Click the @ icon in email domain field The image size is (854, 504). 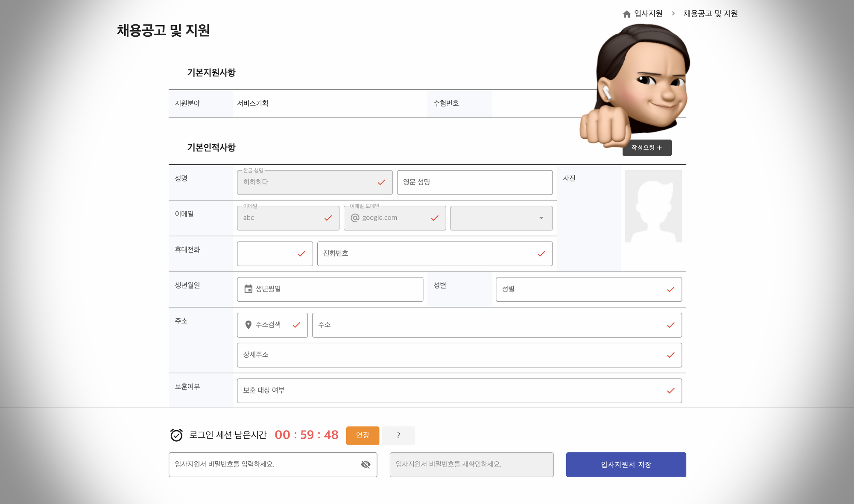click(x=355, y=218)
